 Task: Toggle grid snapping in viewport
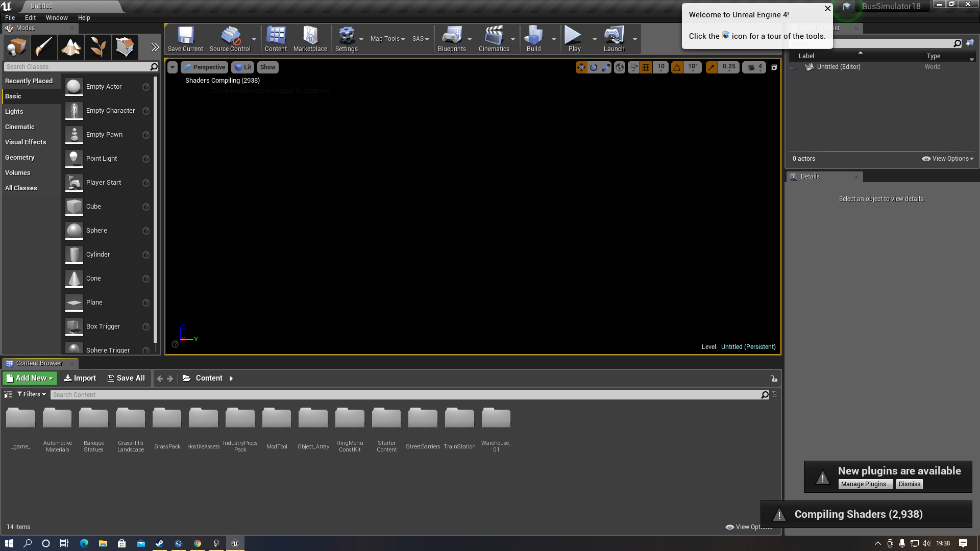[x=646, y=67]
